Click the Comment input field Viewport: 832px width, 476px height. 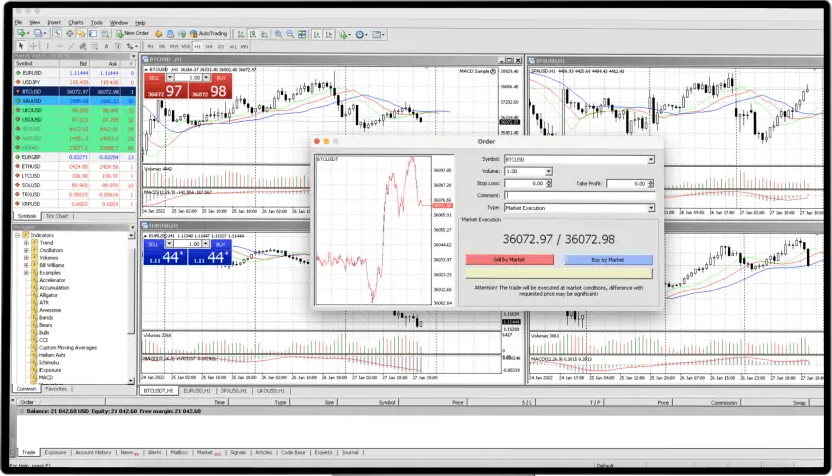click(578, 196)
